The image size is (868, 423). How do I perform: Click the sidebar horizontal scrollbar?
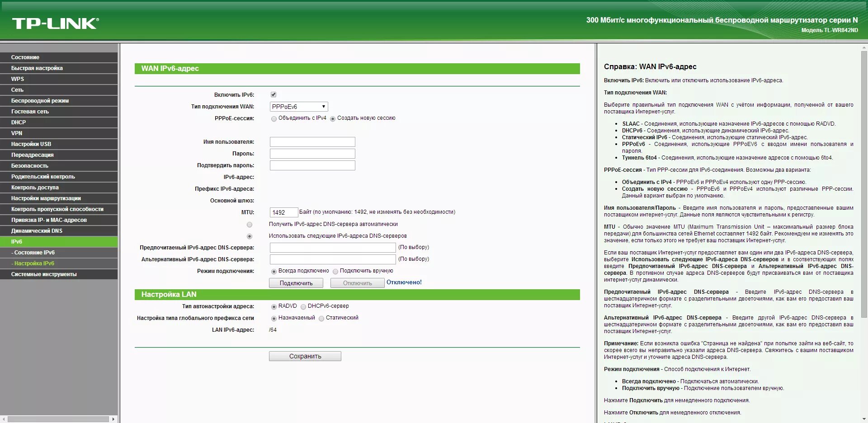(58, 419)
